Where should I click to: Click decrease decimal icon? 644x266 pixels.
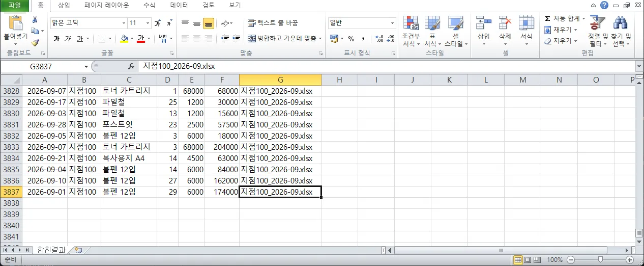(391, 39)
